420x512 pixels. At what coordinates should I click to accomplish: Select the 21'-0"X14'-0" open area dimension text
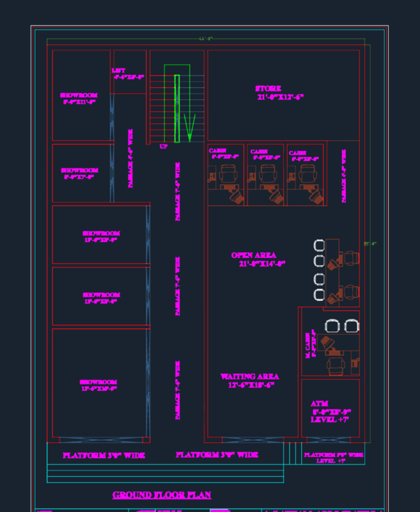pos(262,264)
